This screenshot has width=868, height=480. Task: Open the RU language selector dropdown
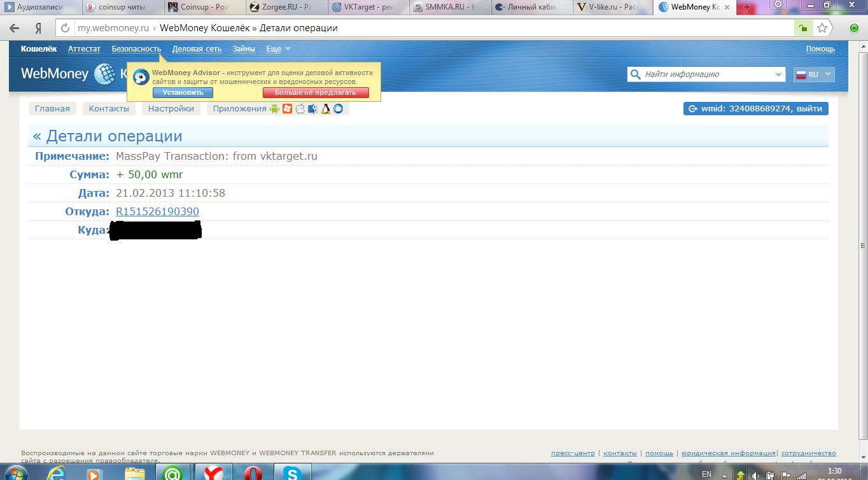tap(814, 74)
